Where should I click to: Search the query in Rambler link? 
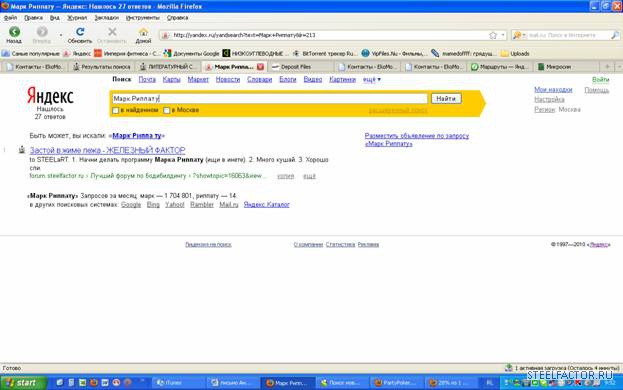[x=202, y=205]
